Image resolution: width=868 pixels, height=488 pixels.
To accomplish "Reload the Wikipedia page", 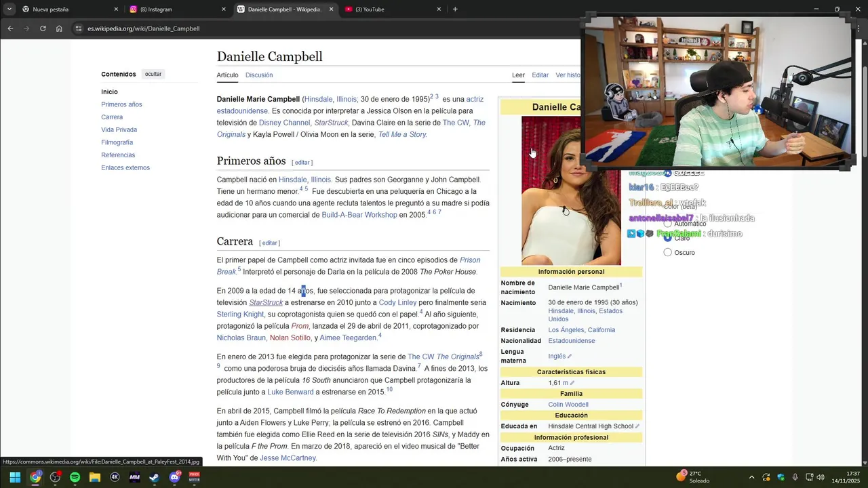I will [43, 28].
